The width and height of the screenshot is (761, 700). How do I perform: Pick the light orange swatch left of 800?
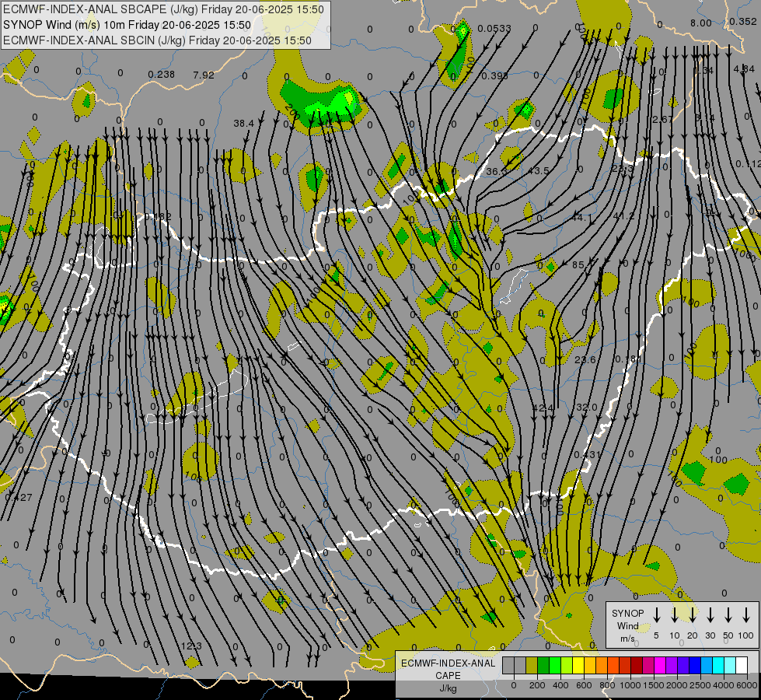coord(602,666)
